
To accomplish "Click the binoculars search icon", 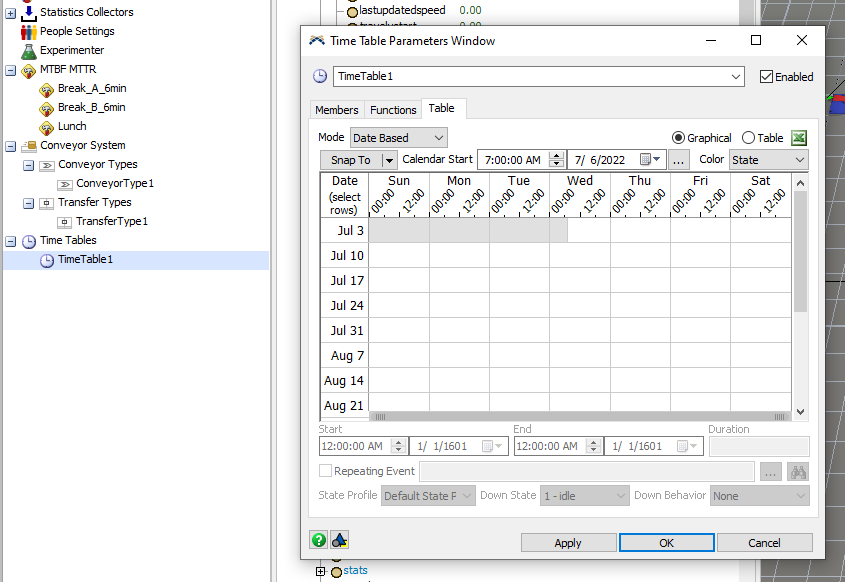I will [x=797, y=472].
